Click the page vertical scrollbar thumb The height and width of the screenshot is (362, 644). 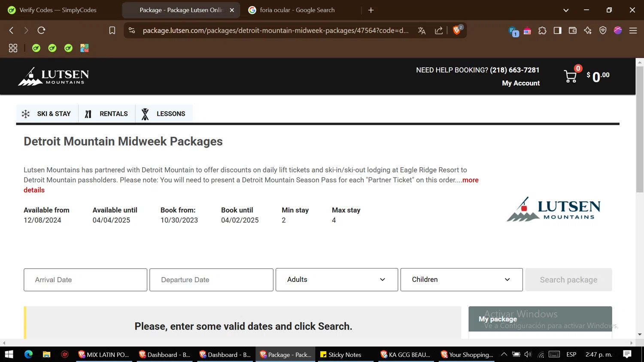tap(640, 129)
